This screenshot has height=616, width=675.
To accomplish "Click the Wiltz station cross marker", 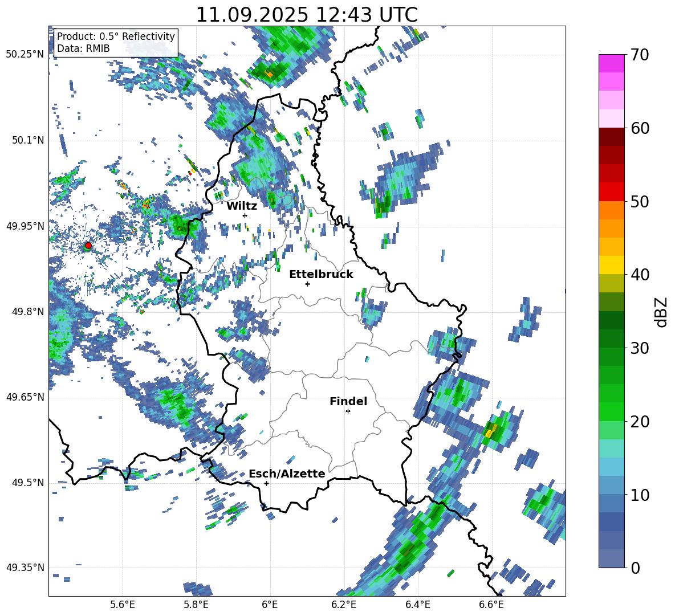I will click(245, 215).
